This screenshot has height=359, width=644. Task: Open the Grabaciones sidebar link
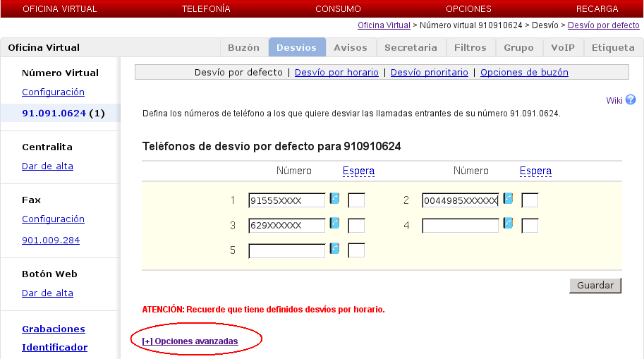tap(54, 329)
